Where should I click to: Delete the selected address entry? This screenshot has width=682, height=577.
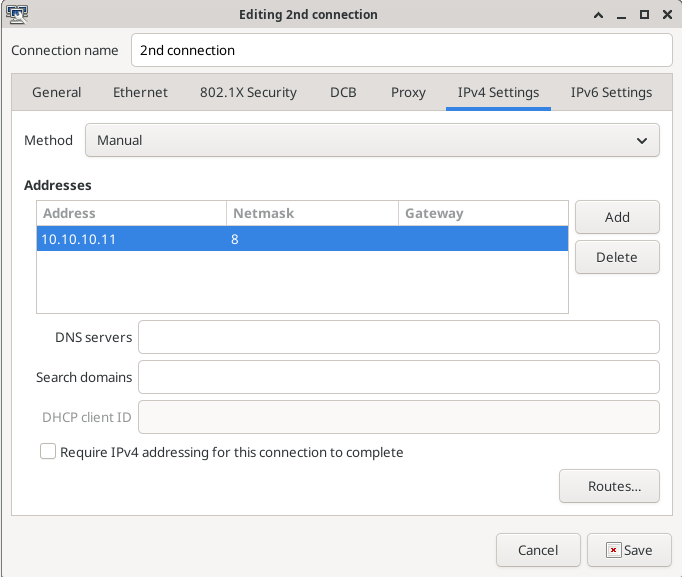(x=617, y=257)
